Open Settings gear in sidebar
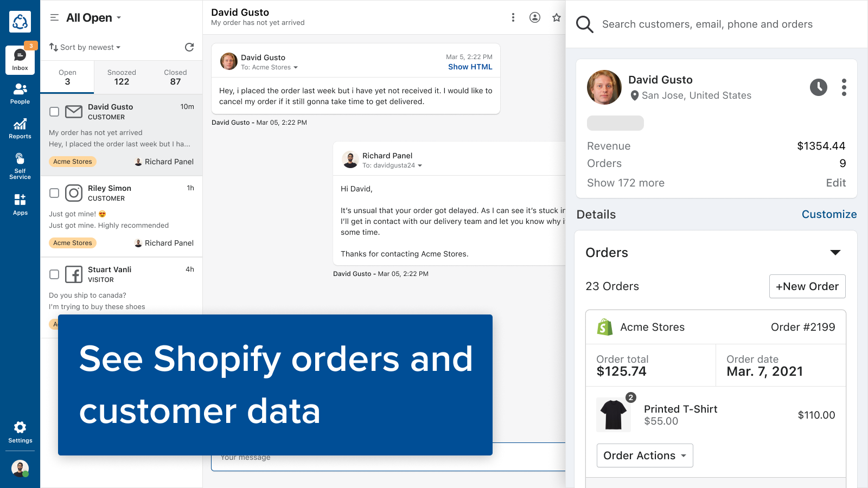868x488 pixels. (x=20, y=432)
